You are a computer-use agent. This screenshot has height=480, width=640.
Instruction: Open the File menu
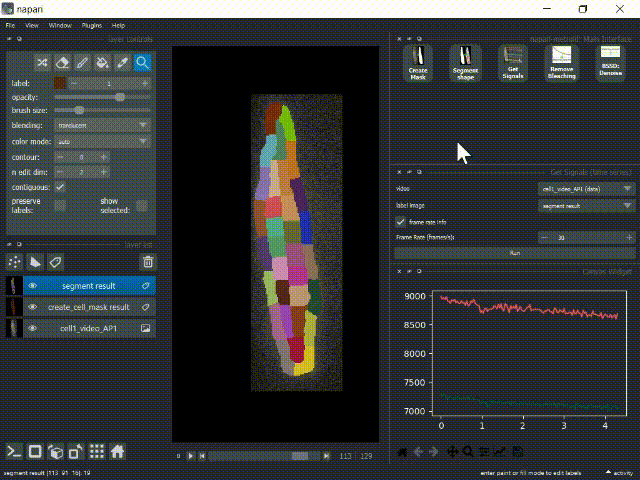click(10, 25)
